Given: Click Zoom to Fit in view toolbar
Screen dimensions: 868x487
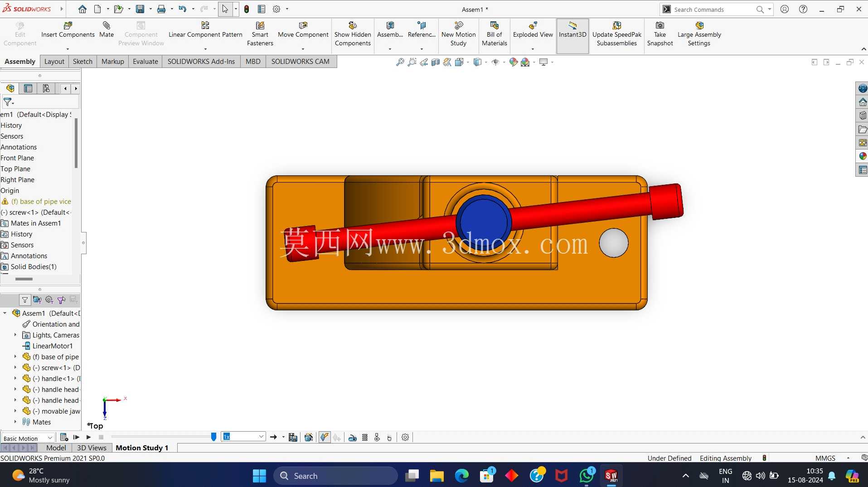Looking at the screenshot, I should pos(400,62).
